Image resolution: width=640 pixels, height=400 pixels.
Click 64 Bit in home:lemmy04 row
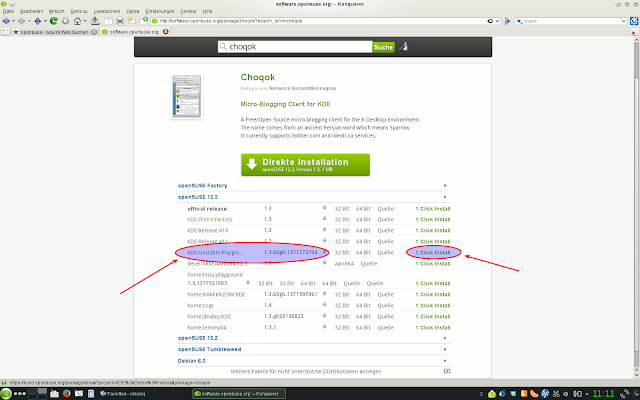363,327
